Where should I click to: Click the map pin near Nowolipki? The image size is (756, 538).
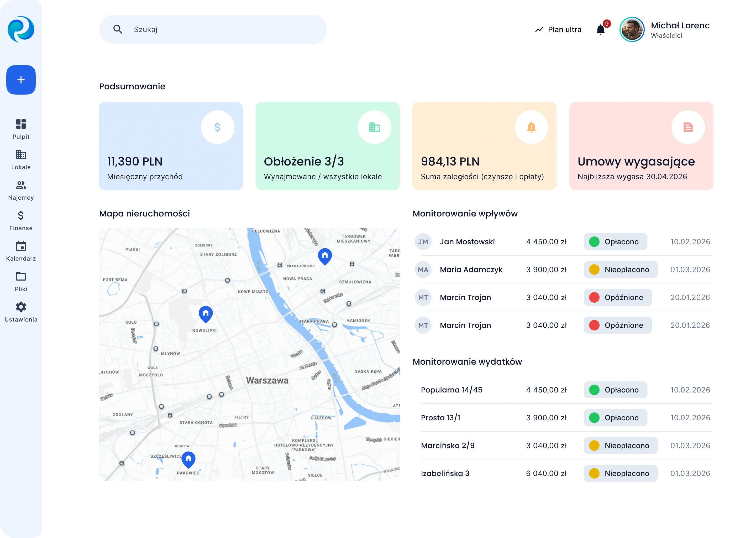206,313
